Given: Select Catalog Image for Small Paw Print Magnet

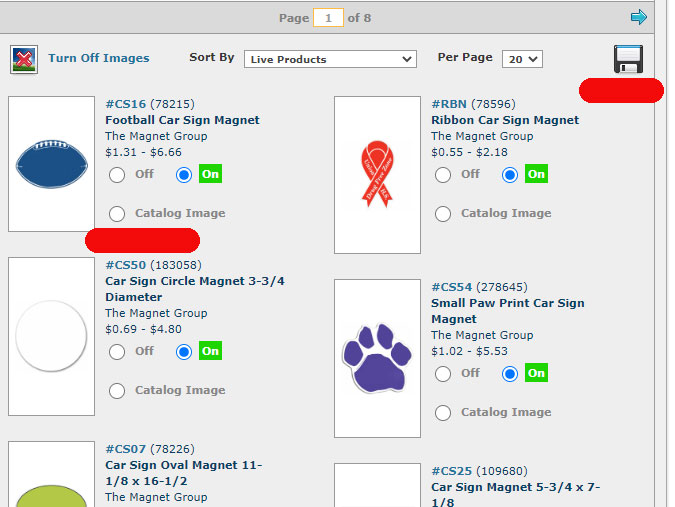Looking at the screenshot, I should click(x=443, y=412).
